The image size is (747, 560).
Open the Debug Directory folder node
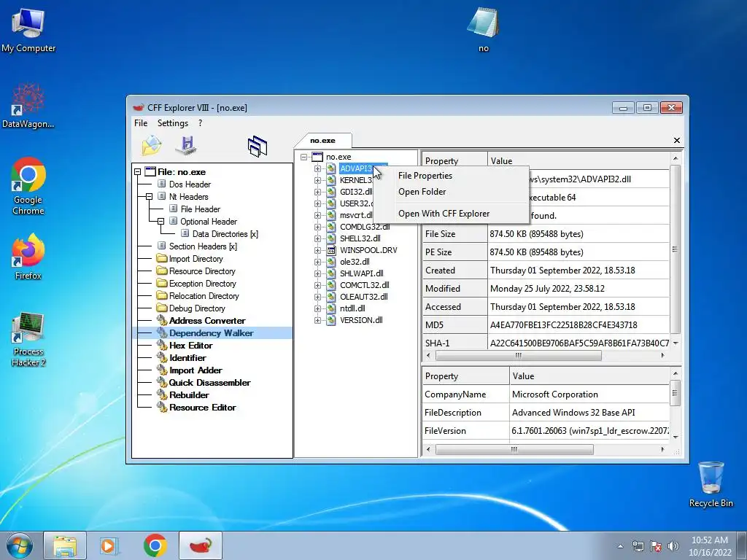[x=197, y=308]
